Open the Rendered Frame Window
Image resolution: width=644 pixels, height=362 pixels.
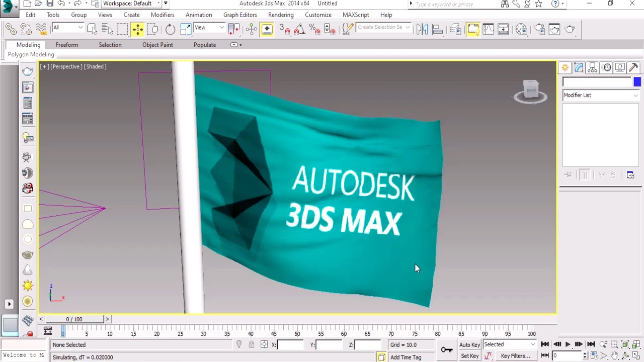554,29
